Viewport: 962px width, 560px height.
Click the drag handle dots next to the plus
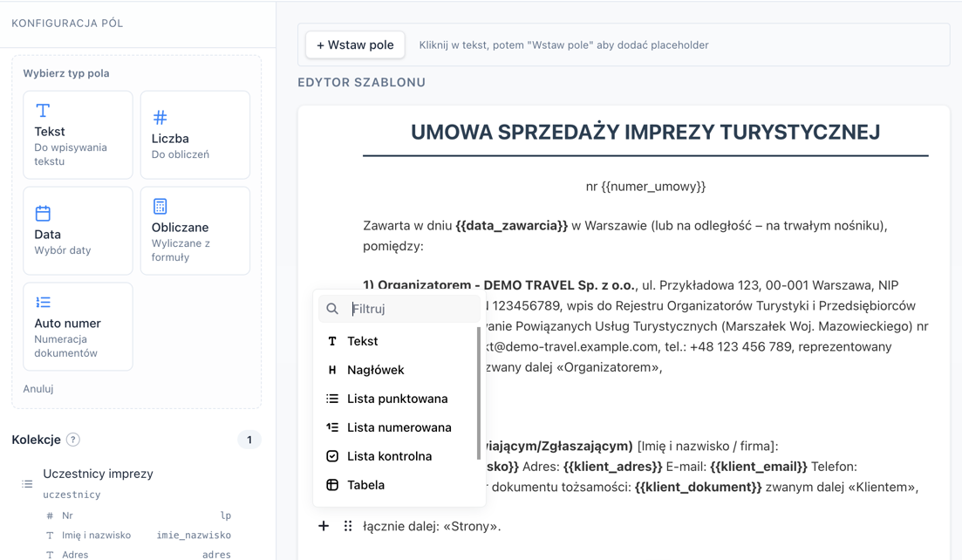(347, 526)
